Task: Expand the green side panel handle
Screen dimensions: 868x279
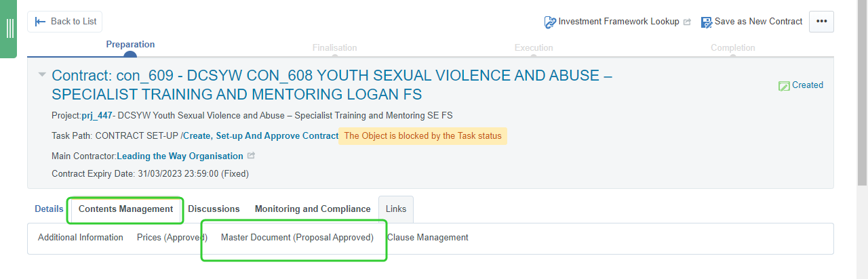Action: point(9,28)
